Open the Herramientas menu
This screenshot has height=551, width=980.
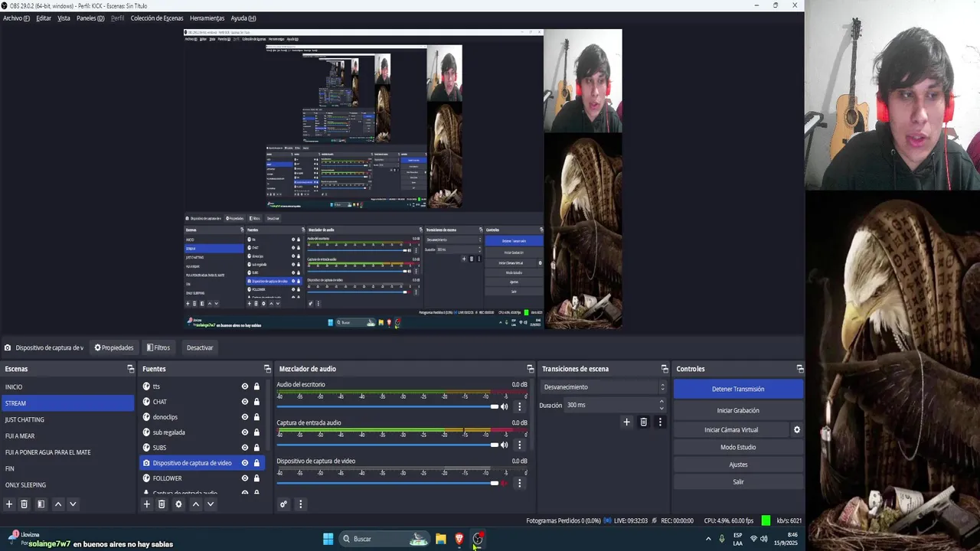point(207,18)
